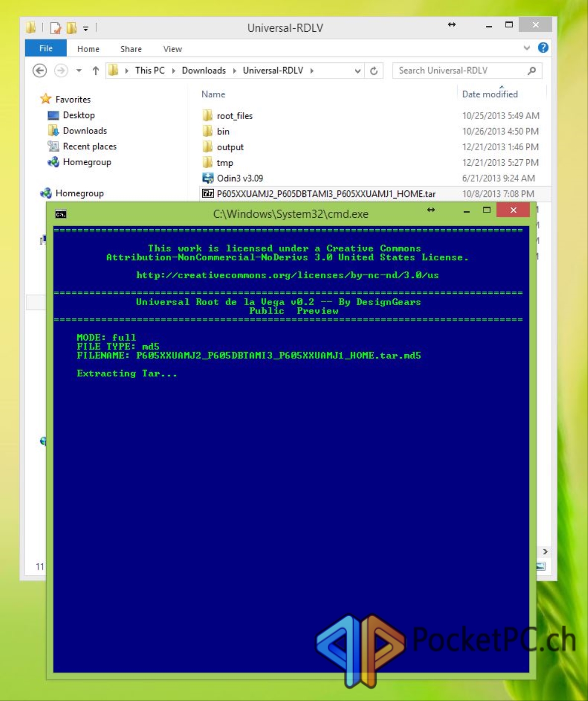Viewport: 588px width, 701px height.
Task: Click the 10/8/2013 7:08 PM date cell
Action: click(x=498, y=194)
